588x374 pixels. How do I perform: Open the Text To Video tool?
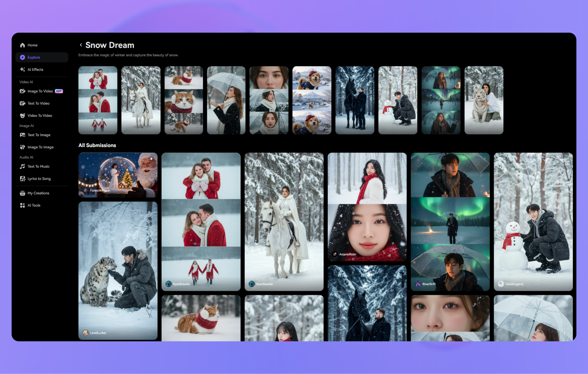click(x=38, y=103)
